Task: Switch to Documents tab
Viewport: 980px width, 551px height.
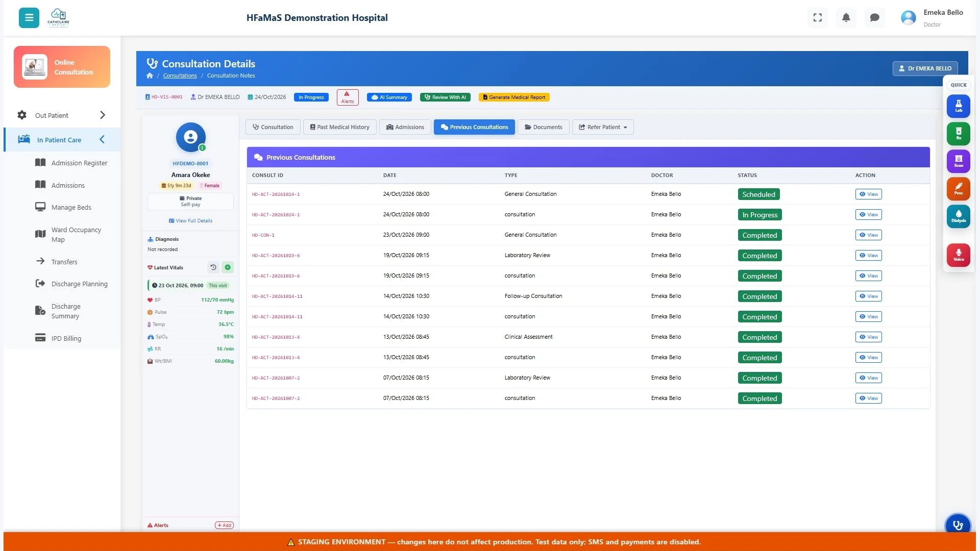Action: click(544, 127)
